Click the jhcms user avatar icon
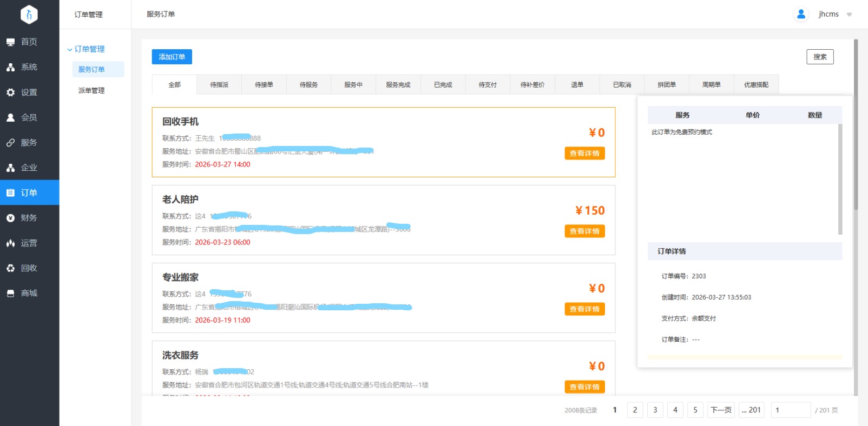 (801, 14)
